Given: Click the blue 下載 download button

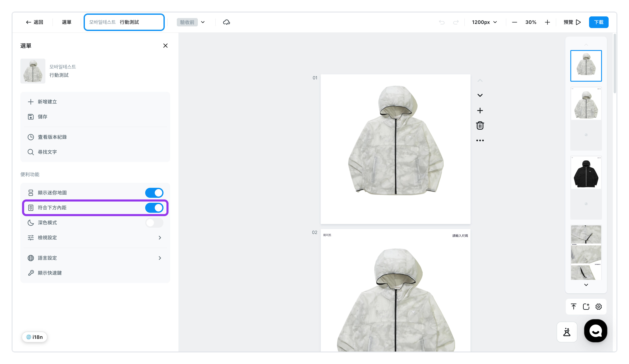Looking at the screenshot, I should tap(599, 22).
